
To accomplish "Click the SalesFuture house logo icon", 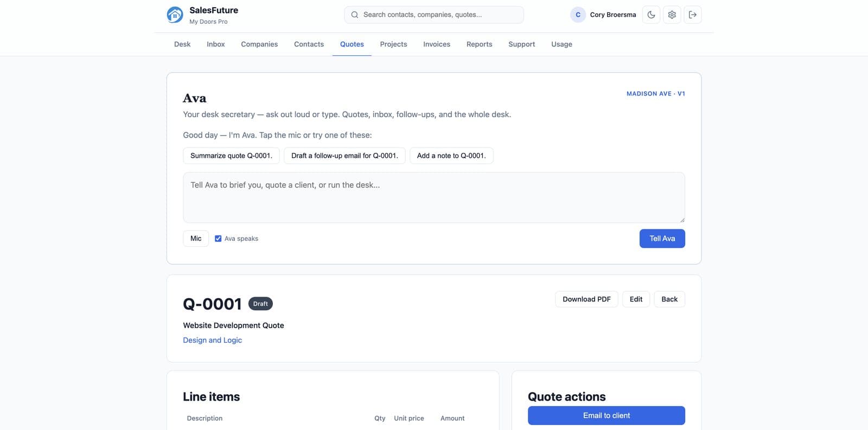I will point(175,15).
